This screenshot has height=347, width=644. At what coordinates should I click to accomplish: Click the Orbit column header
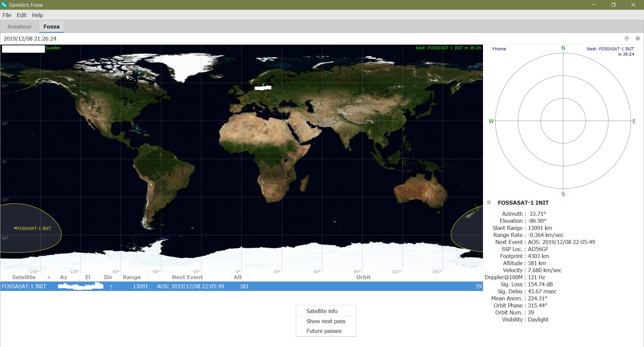point(363,277)
